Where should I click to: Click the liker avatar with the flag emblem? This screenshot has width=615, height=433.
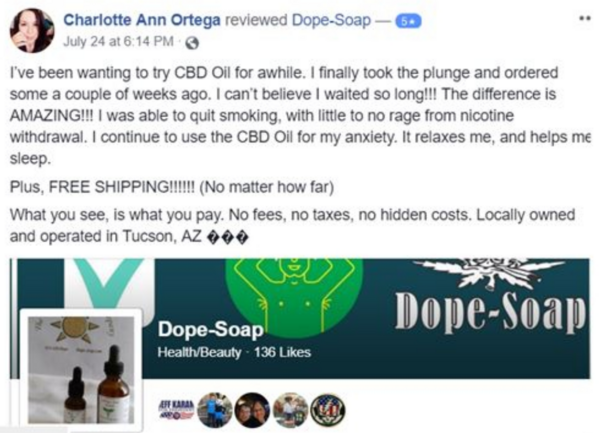tap(328, 410)
